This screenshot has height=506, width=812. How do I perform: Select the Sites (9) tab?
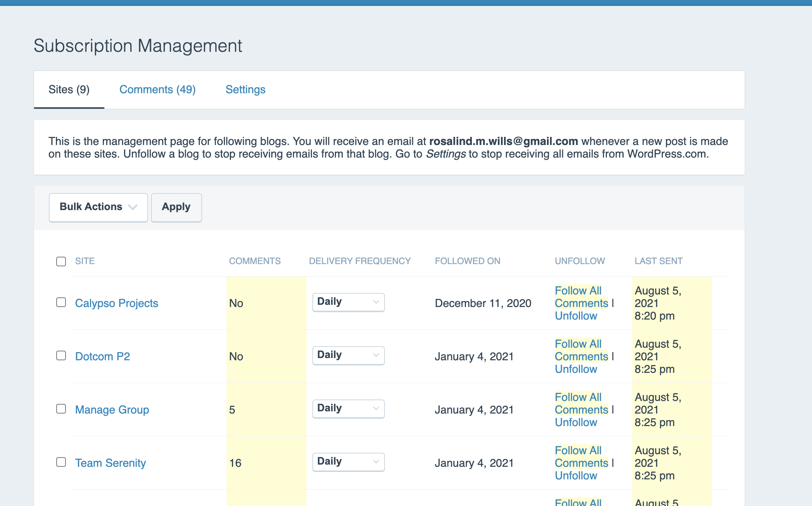(x=69, y=90)
